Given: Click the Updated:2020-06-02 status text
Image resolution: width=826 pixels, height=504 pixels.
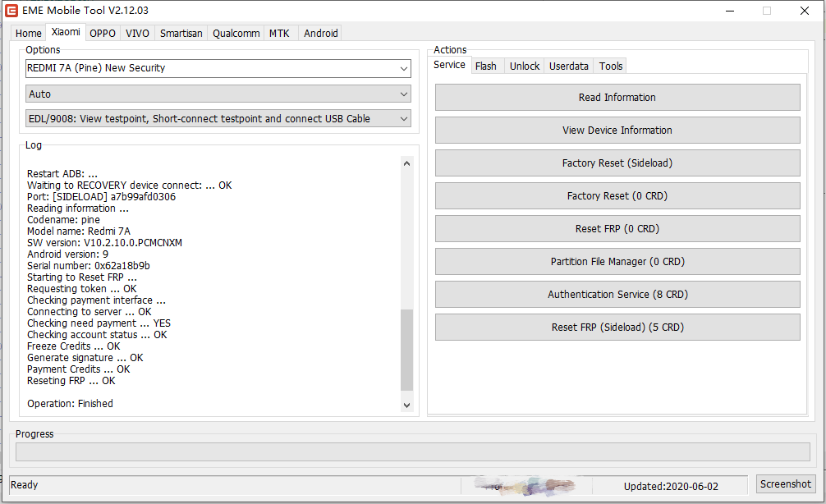Looking at the screenshot, I should pyautogui.click(x=671, y=487).
